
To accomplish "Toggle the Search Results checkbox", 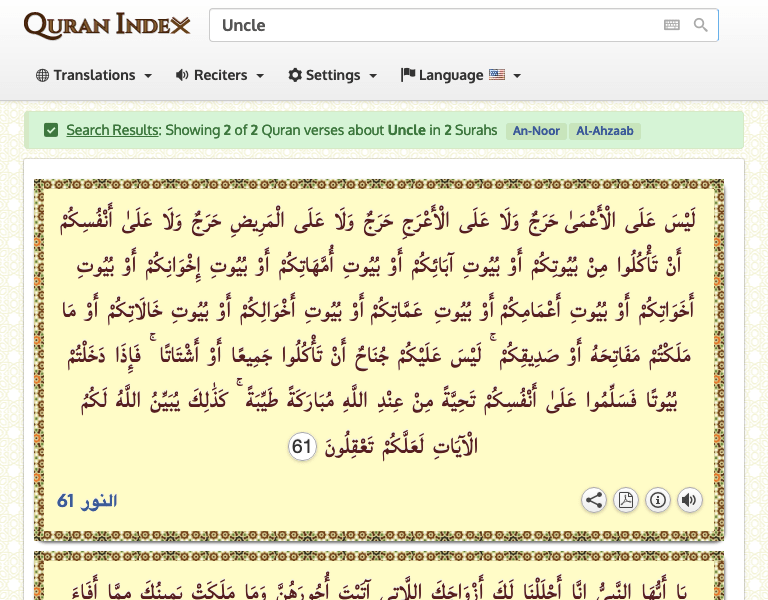I will [51, 130].
